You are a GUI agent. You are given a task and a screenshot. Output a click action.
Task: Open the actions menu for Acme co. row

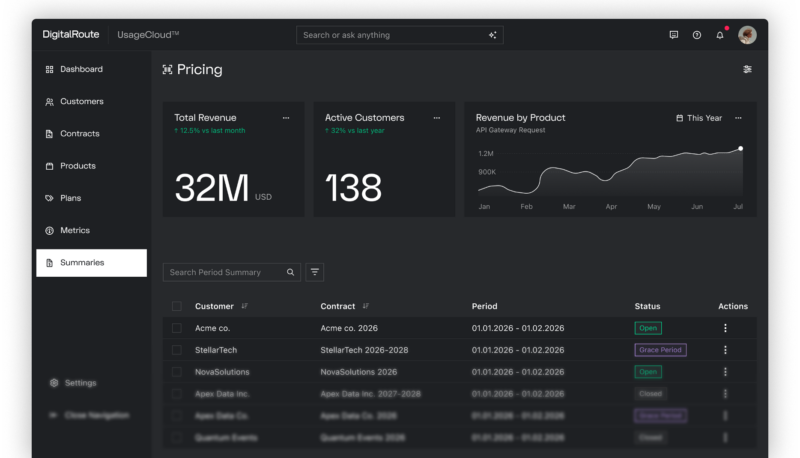(x=725, y=328)
